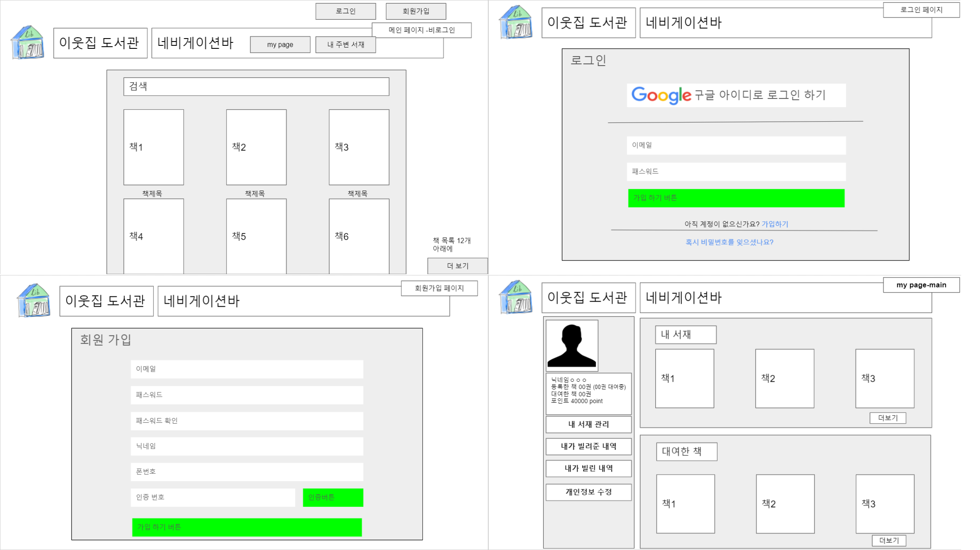
Task: Click the profile silhouette avatar image
Action: tap(572, 345)
